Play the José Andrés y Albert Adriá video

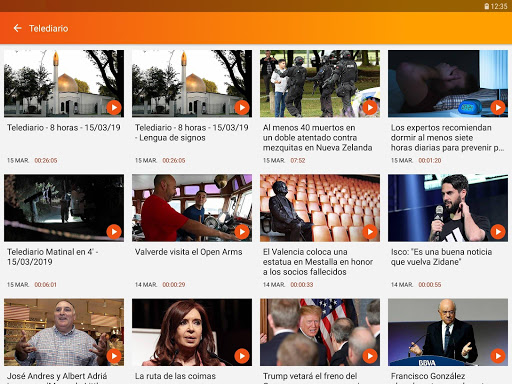pyautogui.click(x=114, y=356)
